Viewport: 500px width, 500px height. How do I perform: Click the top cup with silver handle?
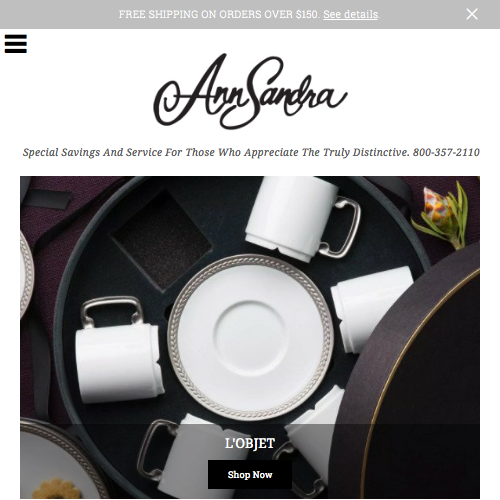pos(302,218)
